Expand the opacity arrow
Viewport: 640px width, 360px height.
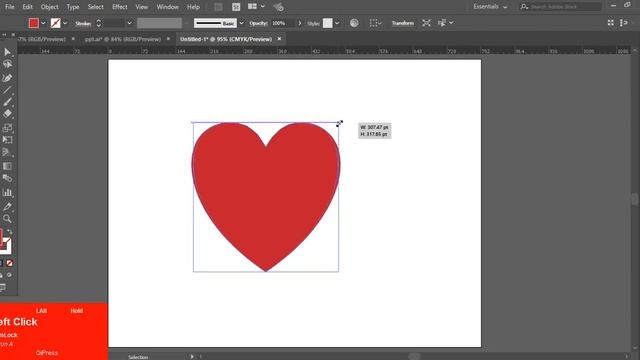pyautogui.click(x=300, y=23)
